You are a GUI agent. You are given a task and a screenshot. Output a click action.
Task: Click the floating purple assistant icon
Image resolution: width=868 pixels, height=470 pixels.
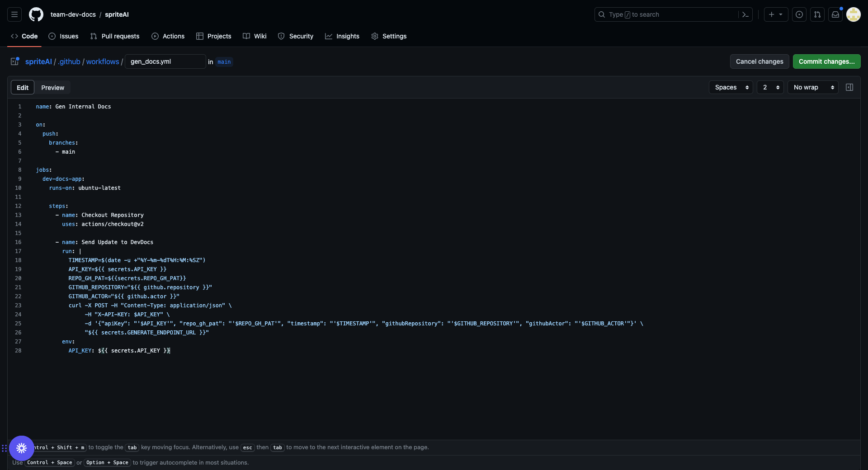point(21,448)
